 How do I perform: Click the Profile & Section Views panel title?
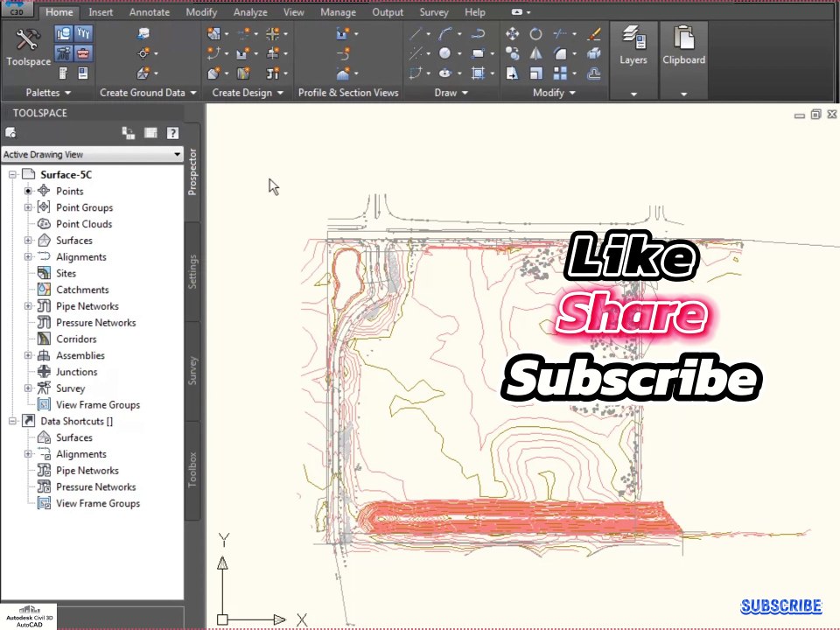click(x=348, y=93)
